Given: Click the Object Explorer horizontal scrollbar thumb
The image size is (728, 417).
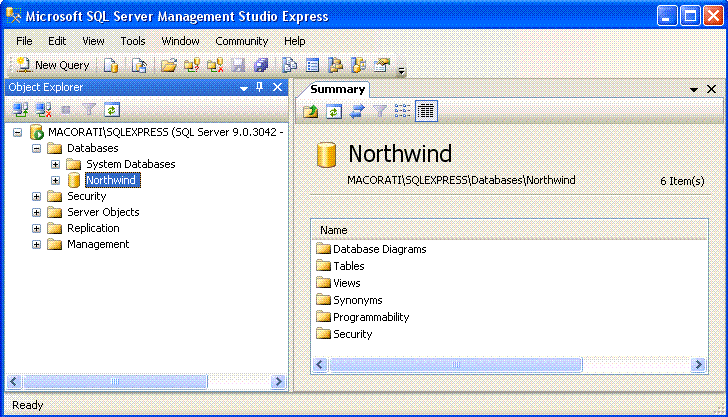Looking at the screenshot, I should tap(115, 382).
